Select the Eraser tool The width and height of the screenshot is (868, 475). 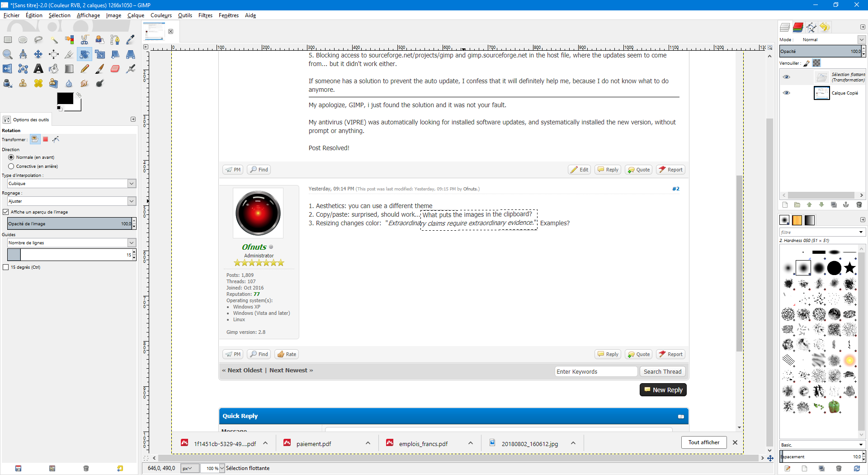tap(115, 69)
